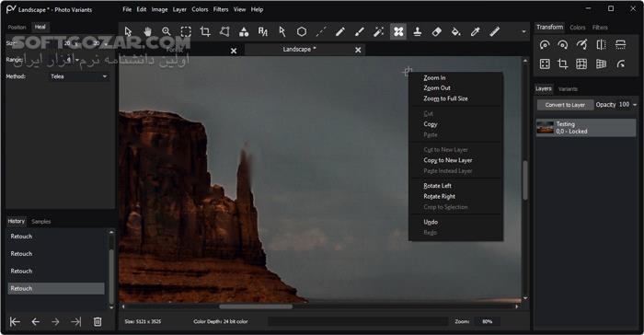Select the Eraser tool

437,31
